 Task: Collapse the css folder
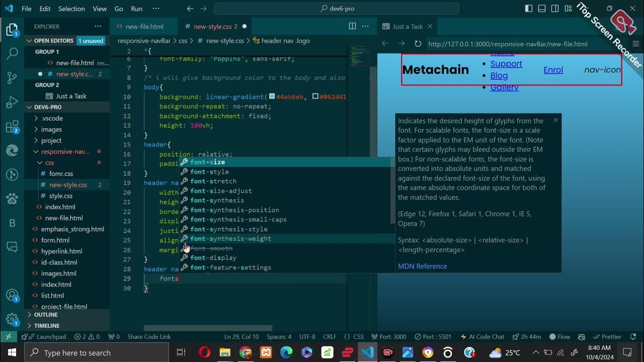[x=49, y=162]
